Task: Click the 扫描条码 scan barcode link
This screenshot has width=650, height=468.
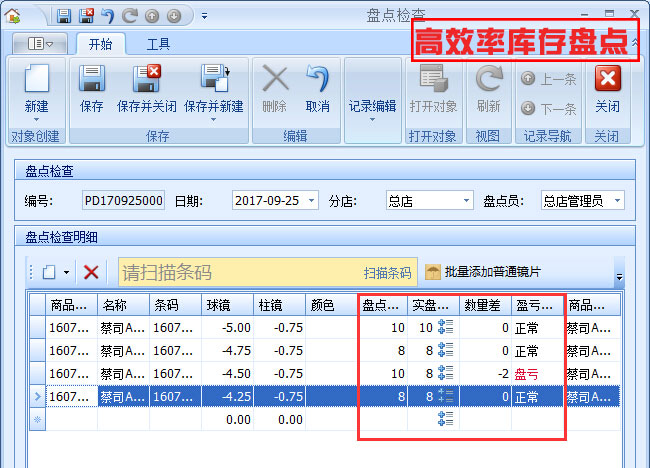Action: [x=387, y=273]
